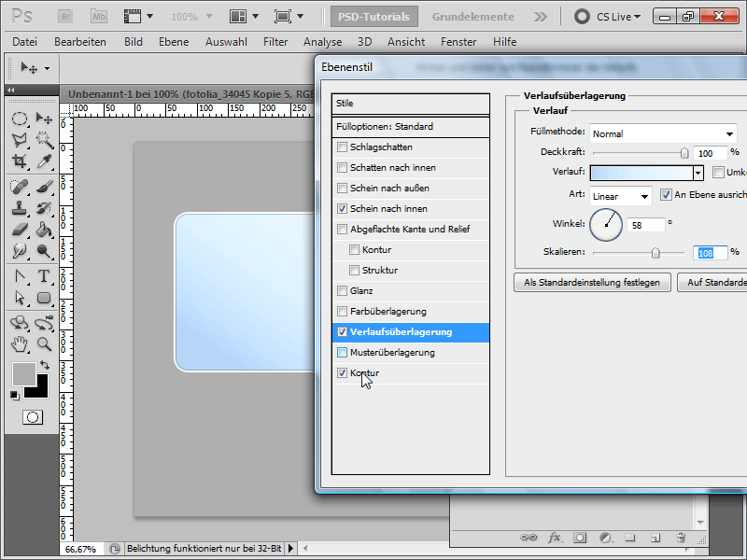Select the Move tool in toolbox

44,119
